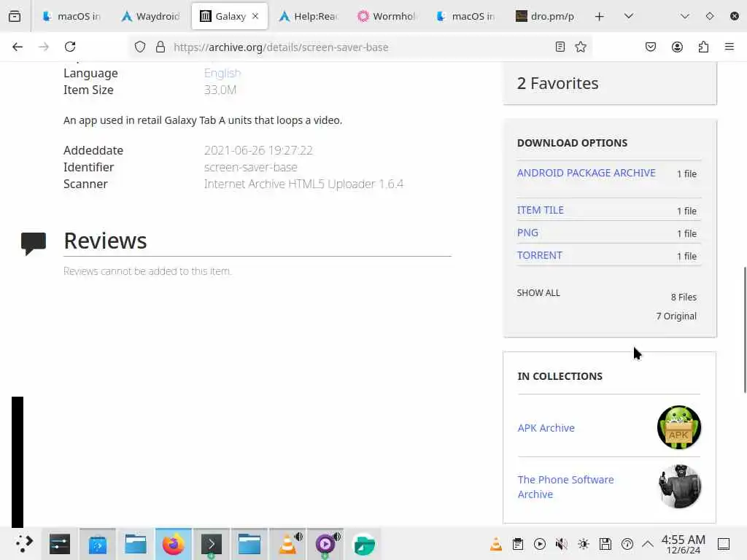Open the extensions puzzle icon

point(703,47)
